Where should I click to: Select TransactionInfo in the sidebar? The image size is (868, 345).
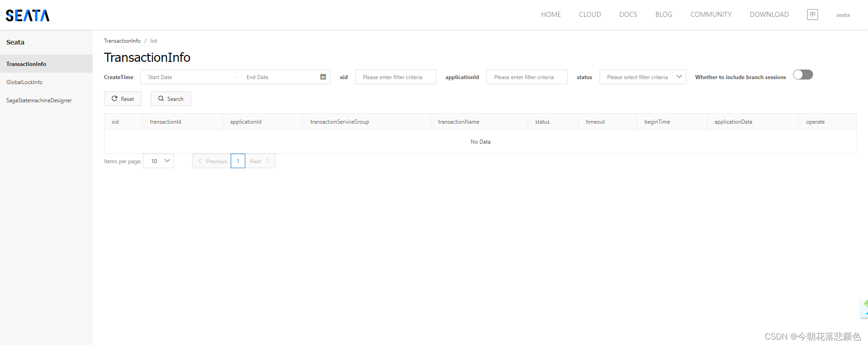click(46, 64)
